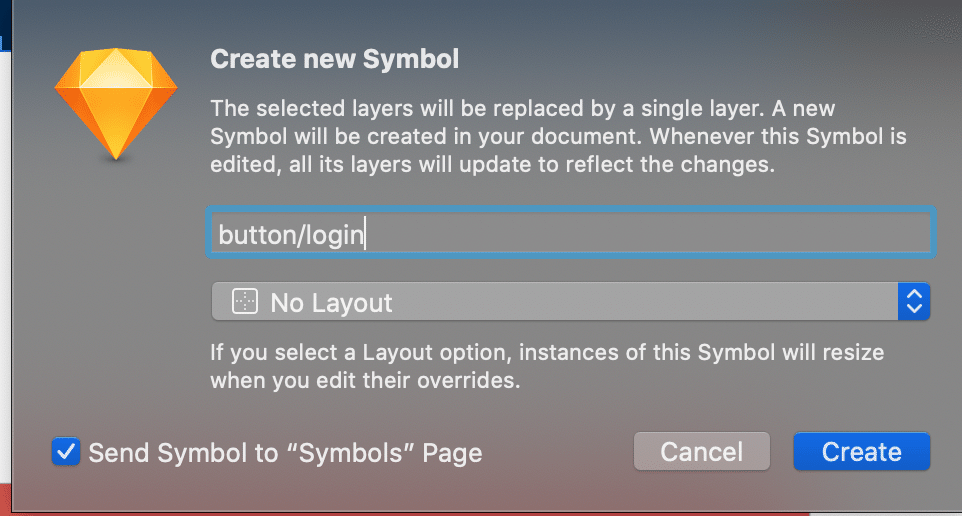Expand the layout menu from its empty middle area
The image size is (962, 516).
coord(640,301)
